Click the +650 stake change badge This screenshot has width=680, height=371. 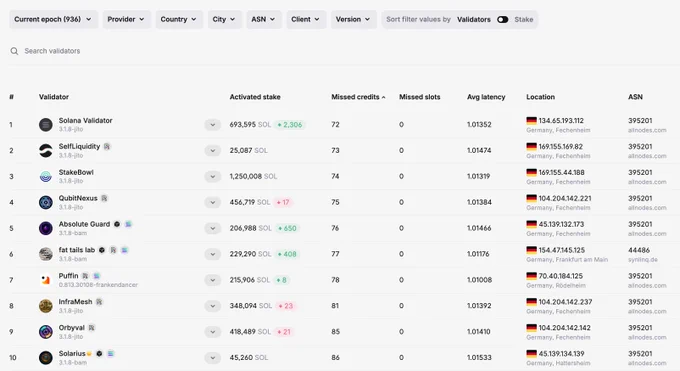click(x=287, y=228)
